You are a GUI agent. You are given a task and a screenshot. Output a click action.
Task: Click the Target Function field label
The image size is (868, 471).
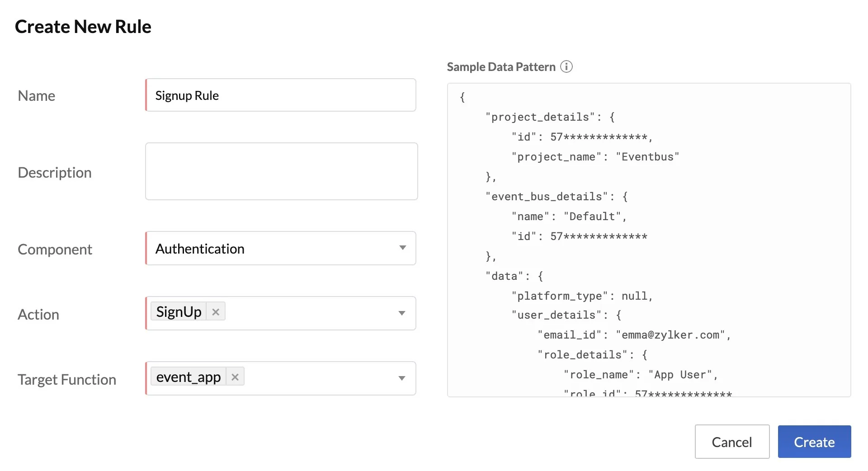point(67,379)
